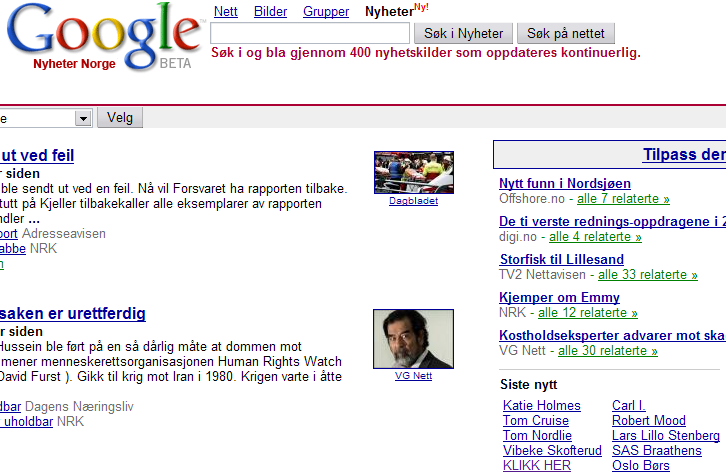Screen dimensions: 726x476
Task: Open Robert Mood in Siste nytt
Action: (649, 420)
